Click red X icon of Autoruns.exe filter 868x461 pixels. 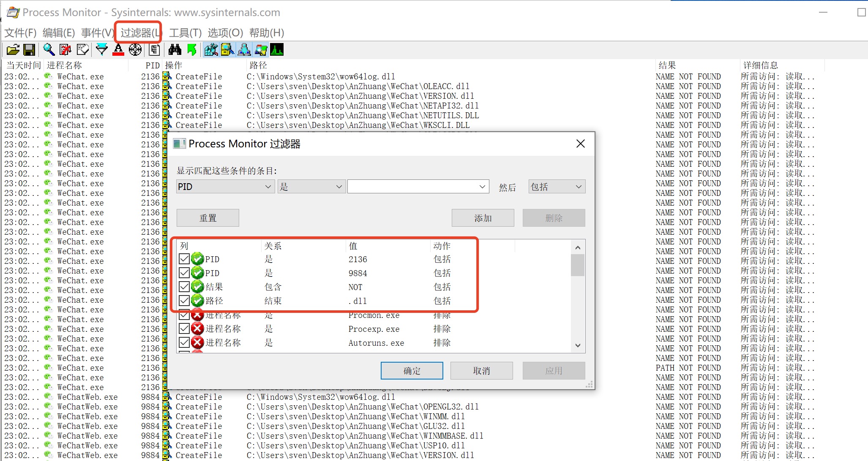(197, 342)
